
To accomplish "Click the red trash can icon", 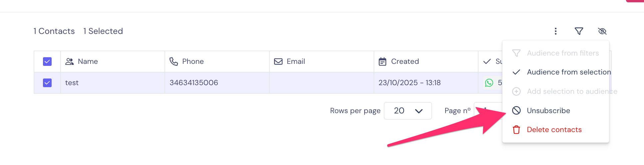I will pos(516,130).
